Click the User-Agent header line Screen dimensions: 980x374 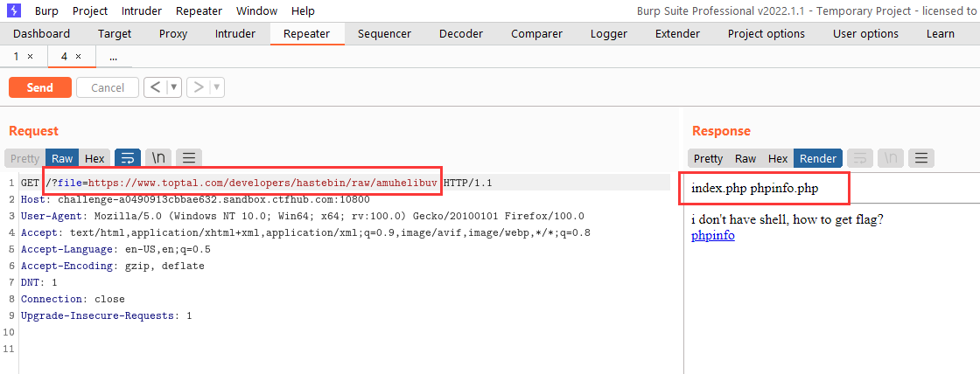(x=303, y=216)
